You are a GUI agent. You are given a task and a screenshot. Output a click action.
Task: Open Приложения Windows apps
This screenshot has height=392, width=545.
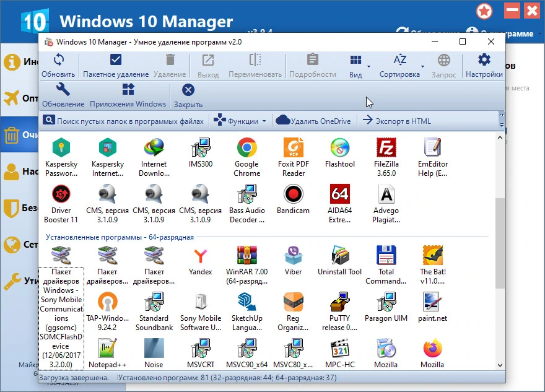(128, 95)
